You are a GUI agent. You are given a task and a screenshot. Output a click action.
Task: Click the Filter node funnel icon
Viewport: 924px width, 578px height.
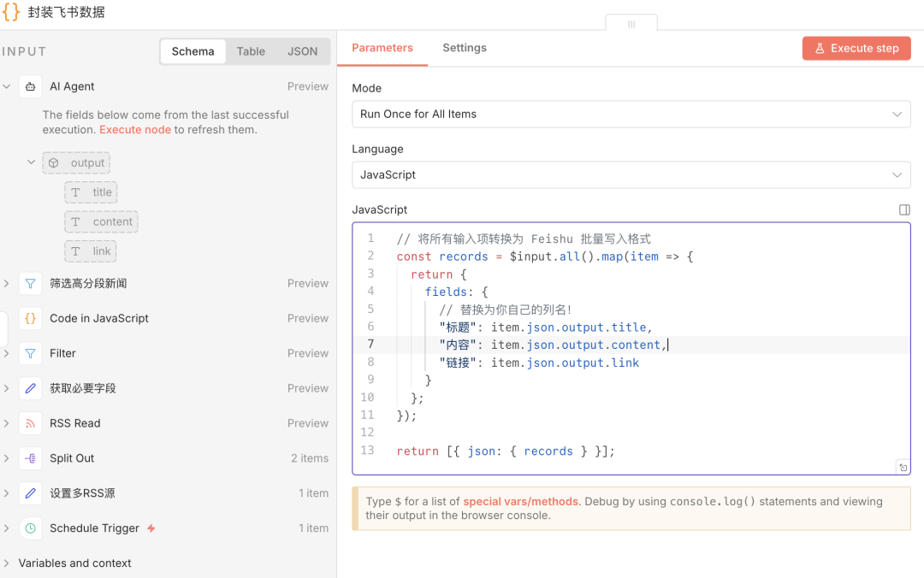(x=31, y=353)
